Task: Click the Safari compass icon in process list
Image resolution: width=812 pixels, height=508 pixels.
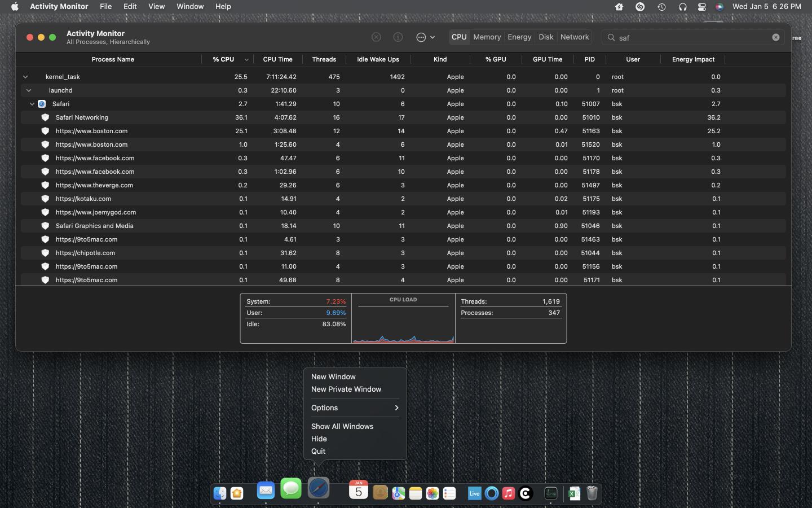Action: coord(42,104)
